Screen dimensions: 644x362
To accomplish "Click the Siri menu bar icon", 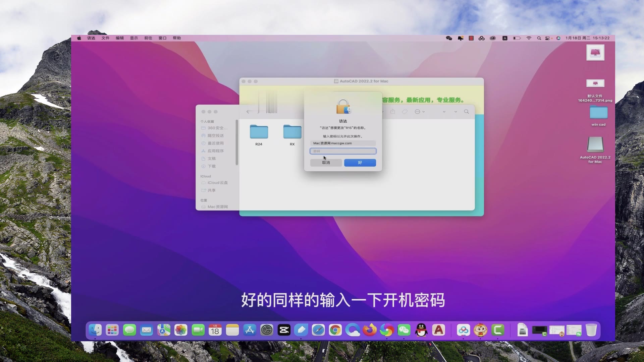I will tap(558, 38).
